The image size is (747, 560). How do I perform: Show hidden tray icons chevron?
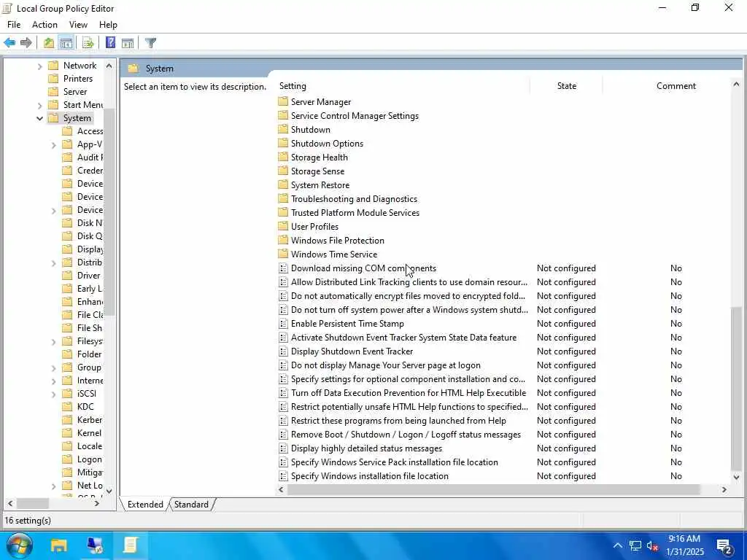(617, 545)
